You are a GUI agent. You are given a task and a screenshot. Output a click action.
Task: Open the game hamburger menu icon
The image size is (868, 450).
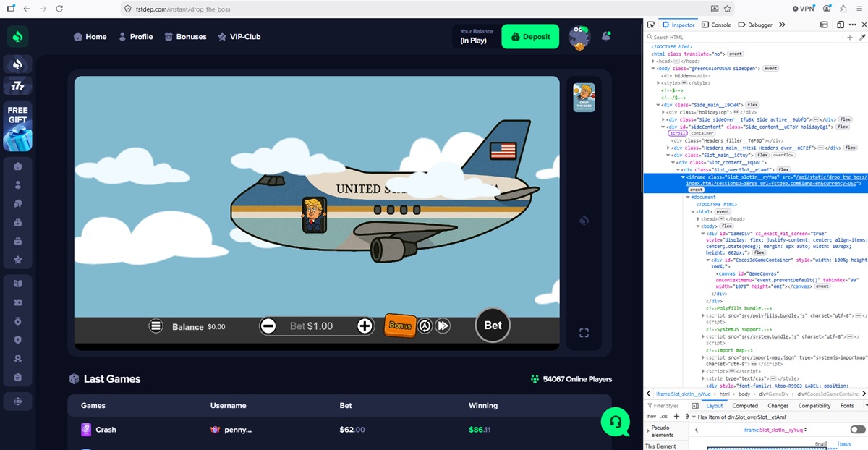pyautogui.click(x=156, y=326)
